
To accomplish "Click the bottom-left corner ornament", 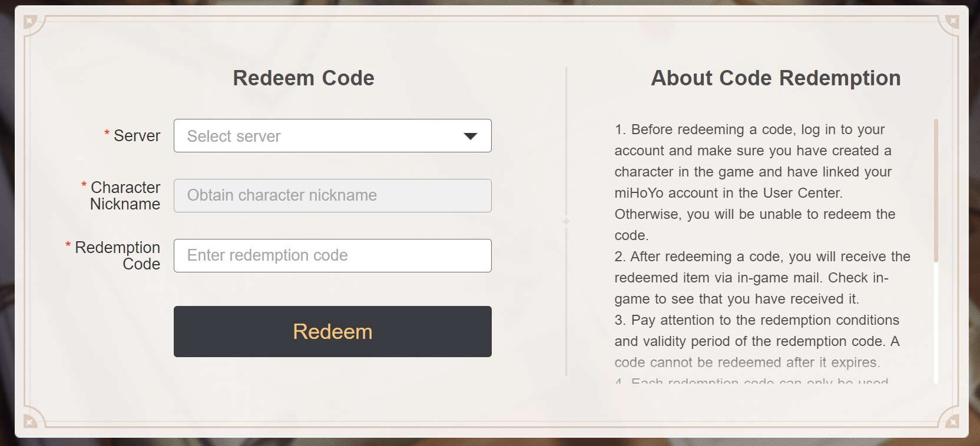I will (x=30, y=420).
